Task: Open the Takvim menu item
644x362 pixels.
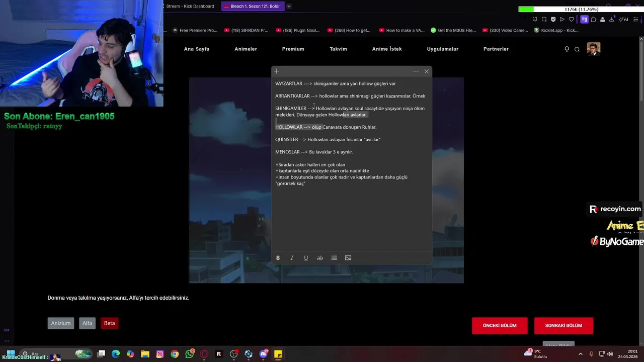Action: 338,49
